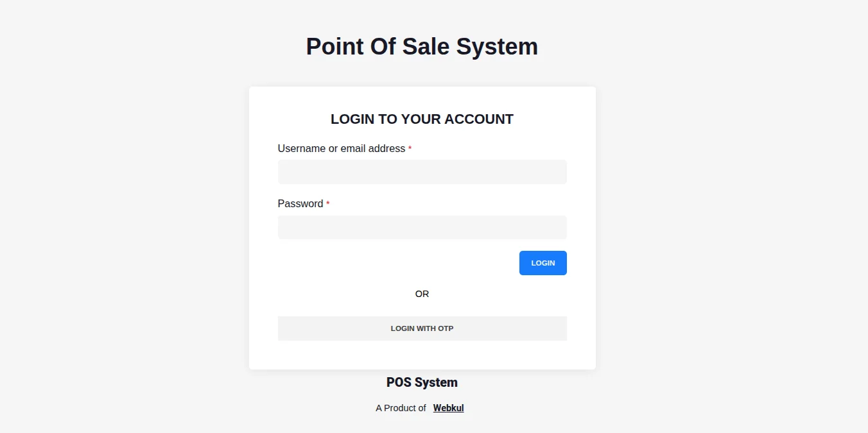This screenshot has width=868, height=433.
Task: Click the 'LOGIN TO YOUR ACCOUNT' heading
Action: [x=422, y=119]
